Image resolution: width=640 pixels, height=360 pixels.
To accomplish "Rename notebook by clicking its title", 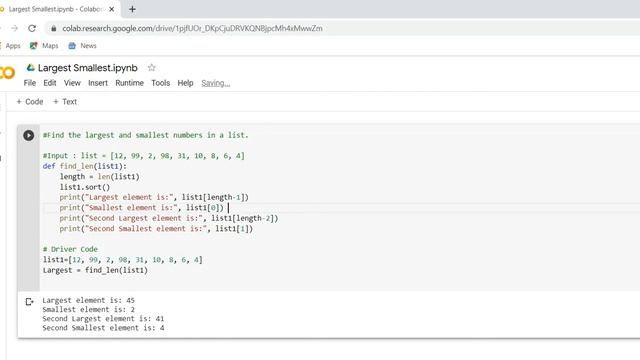I will pos(88,68).
